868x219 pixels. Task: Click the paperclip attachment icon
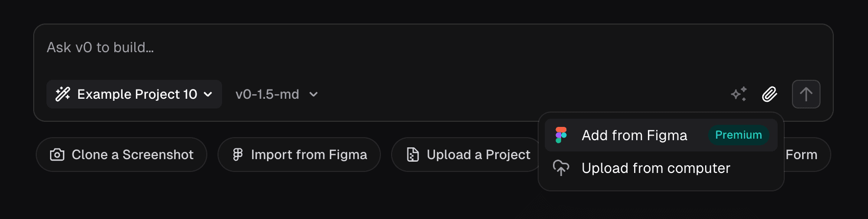pyautogui.click(x=769, y=94)
